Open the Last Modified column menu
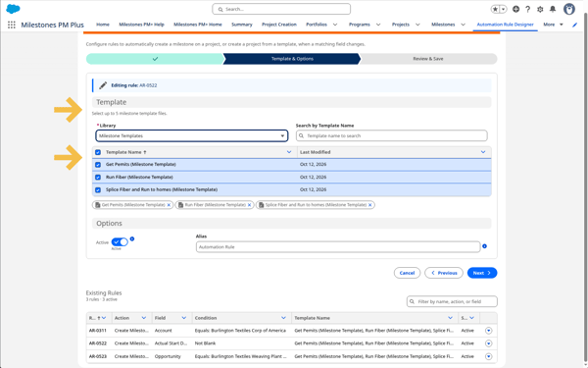Screen dimensions: 588x368 (483, 152)
